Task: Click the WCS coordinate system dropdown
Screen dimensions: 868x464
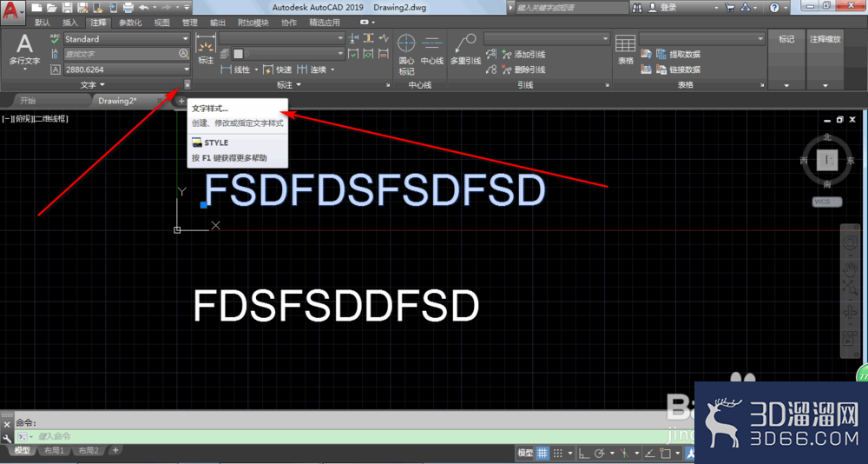Action: click(x=827, y=202)
